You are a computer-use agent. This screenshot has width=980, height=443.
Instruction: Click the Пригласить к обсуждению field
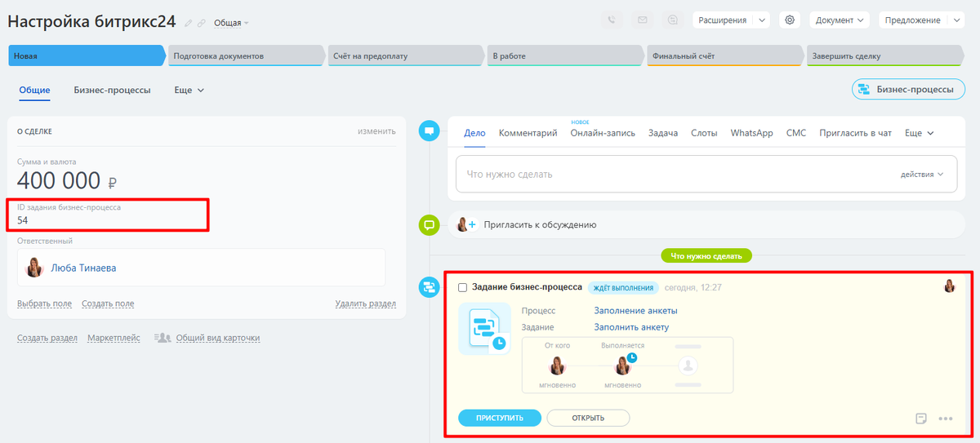(706, 224)
